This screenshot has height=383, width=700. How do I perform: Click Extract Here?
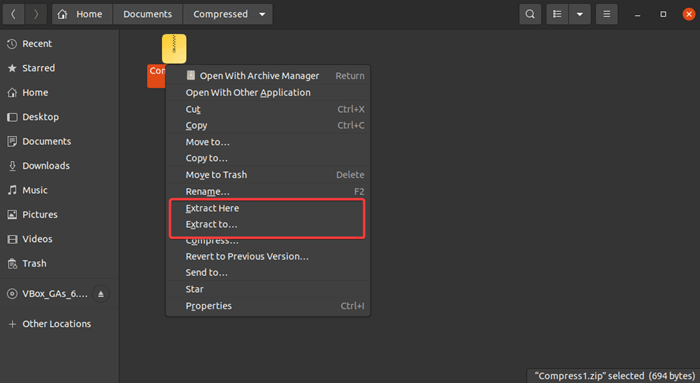tap(268, 208)
